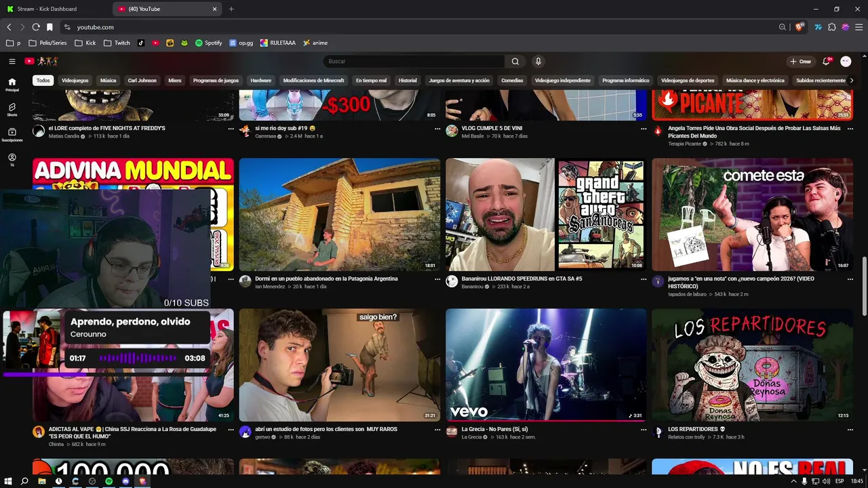868x488 pixels.
Task: Open the op.gg bookmark
Action: [241, 43]
